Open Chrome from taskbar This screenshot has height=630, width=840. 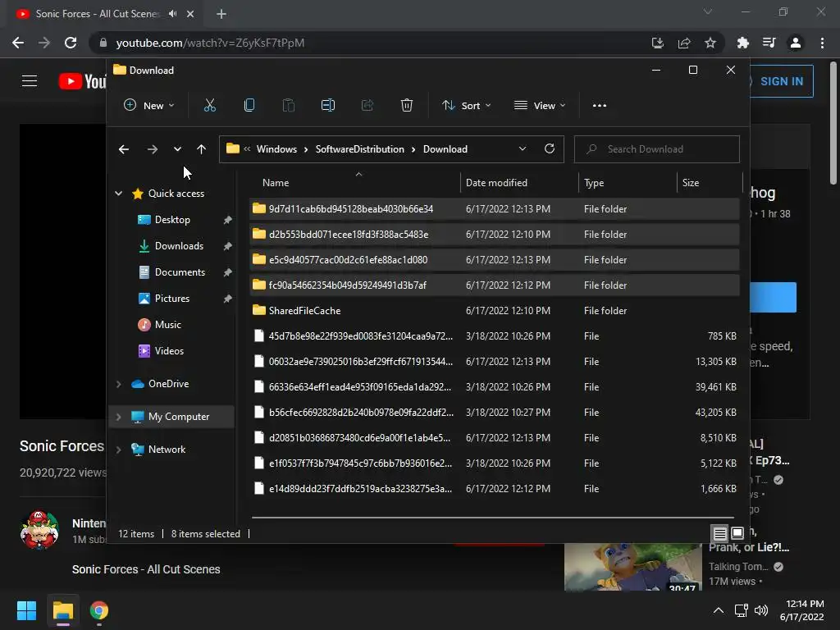click(x=99, y=610)
